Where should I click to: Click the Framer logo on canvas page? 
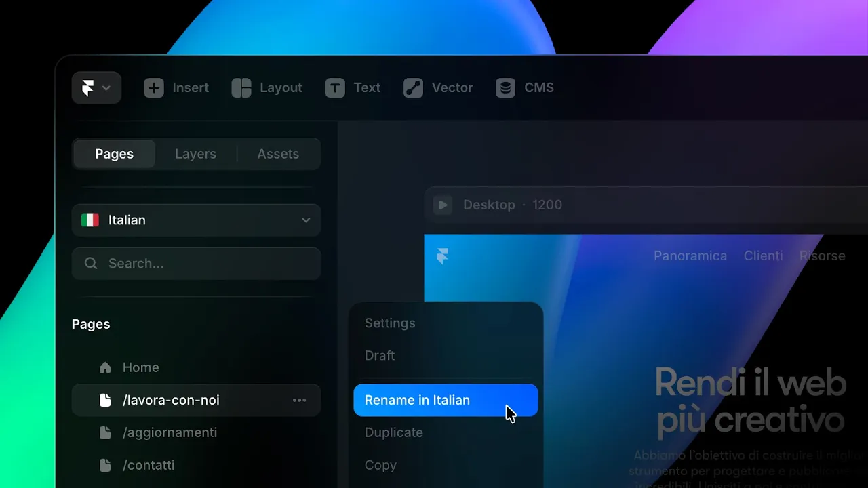443,256
